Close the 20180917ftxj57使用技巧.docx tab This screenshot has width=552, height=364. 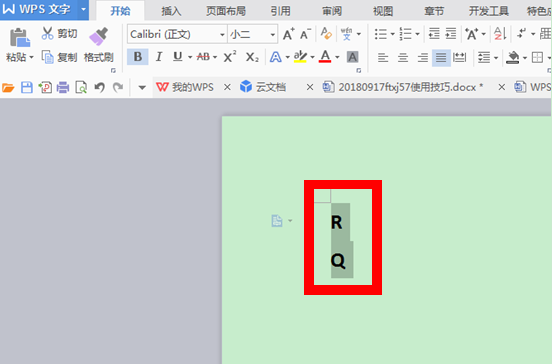pyautogui.click(x=502, y=87)
